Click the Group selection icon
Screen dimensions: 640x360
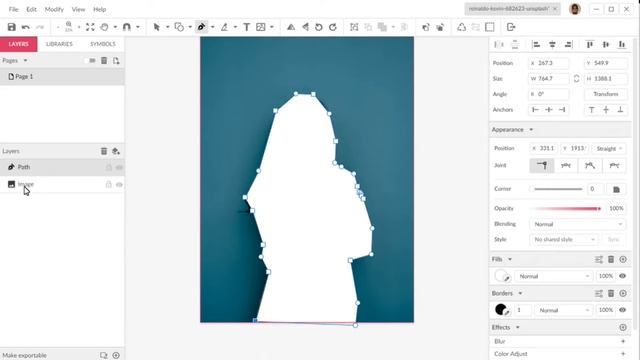tap(354, 27)
